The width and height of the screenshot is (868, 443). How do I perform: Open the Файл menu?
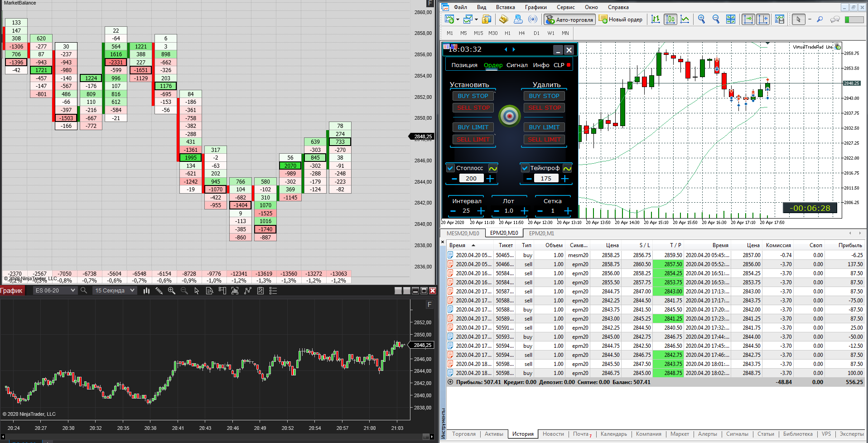point(460,7)
